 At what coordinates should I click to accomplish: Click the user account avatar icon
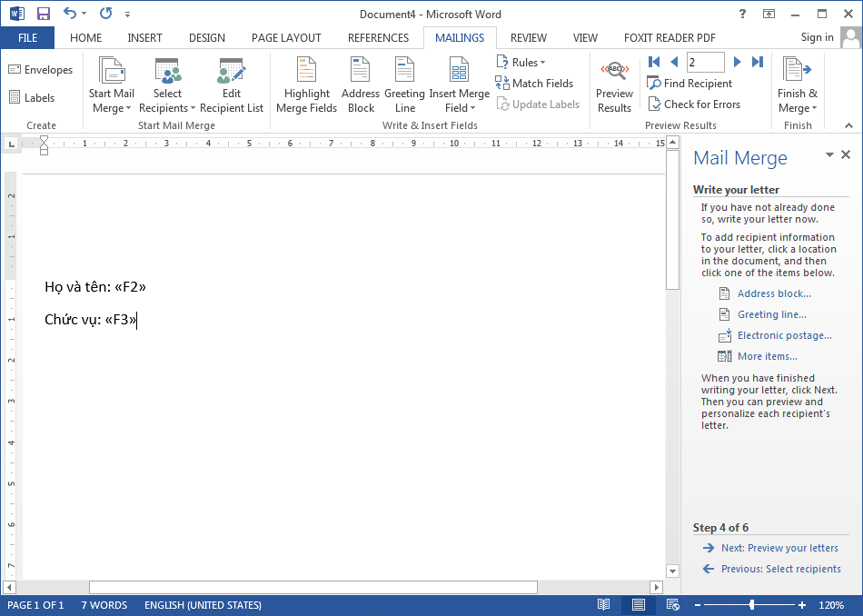pyautogui.click(x=851, y=37)
